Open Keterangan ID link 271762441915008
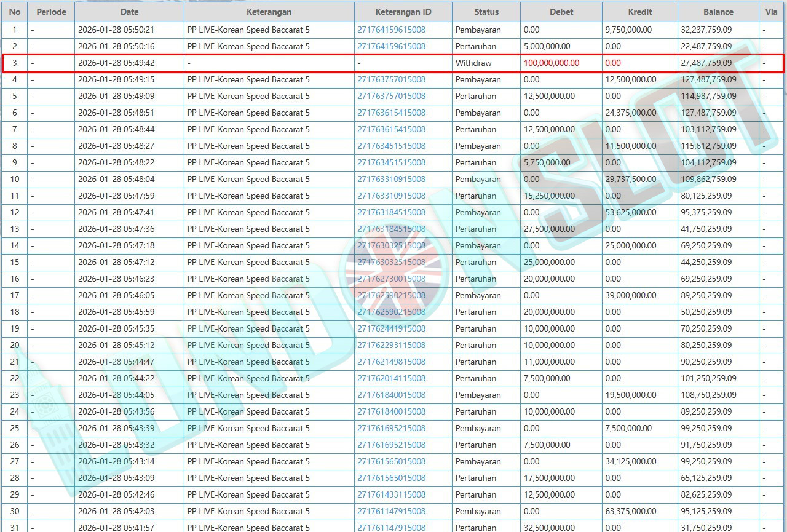 point(391,328)
